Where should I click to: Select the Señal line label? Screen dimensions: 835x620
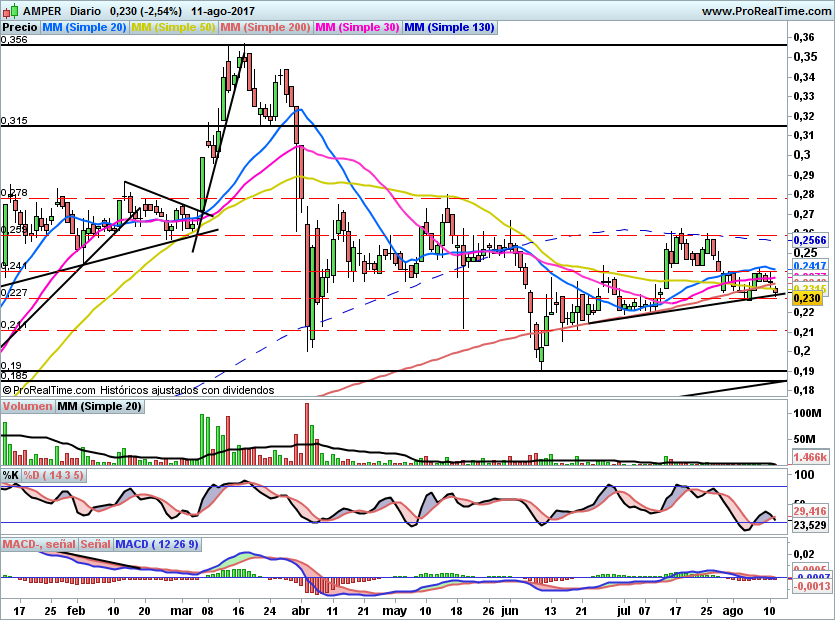coord(95,544)
